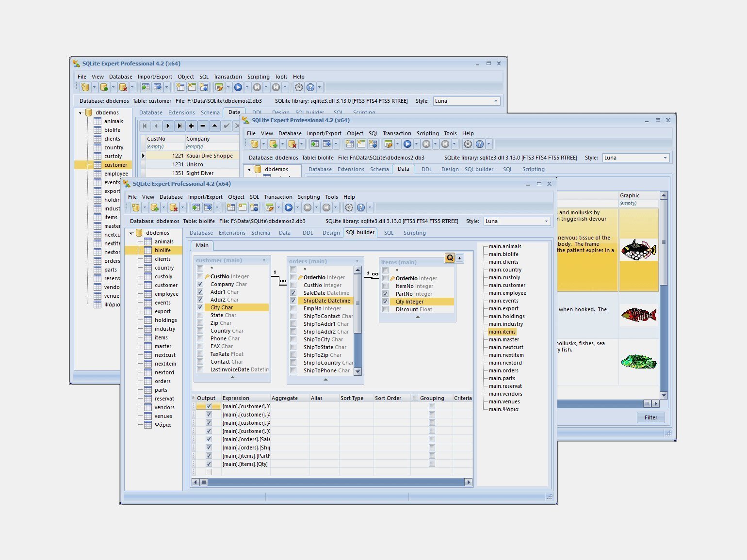747x560 pixels.
Task: Select main.orders in the SQL builder table list
Action: tap(503, 370)
